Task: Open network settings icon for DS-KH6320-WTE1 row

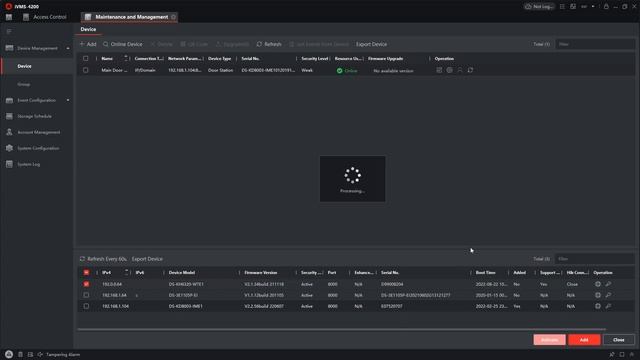Action: tap(598, 284)
